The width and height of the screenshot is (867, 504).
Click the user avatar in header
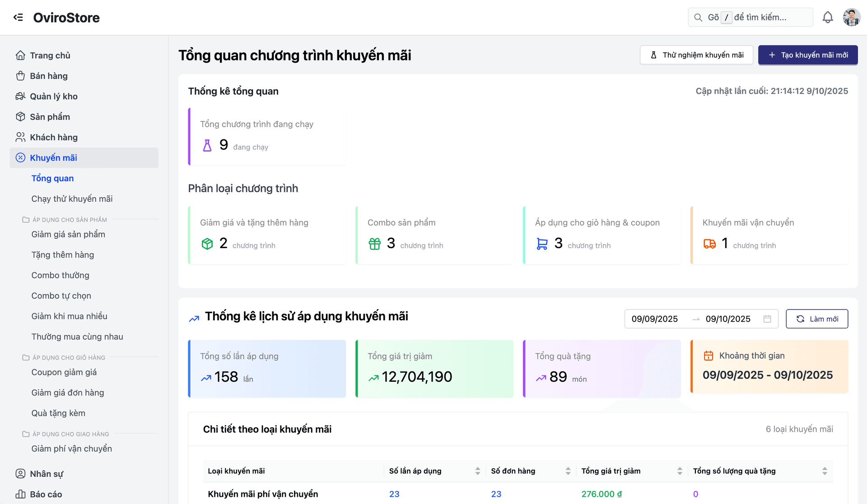(x=851, y=18)
